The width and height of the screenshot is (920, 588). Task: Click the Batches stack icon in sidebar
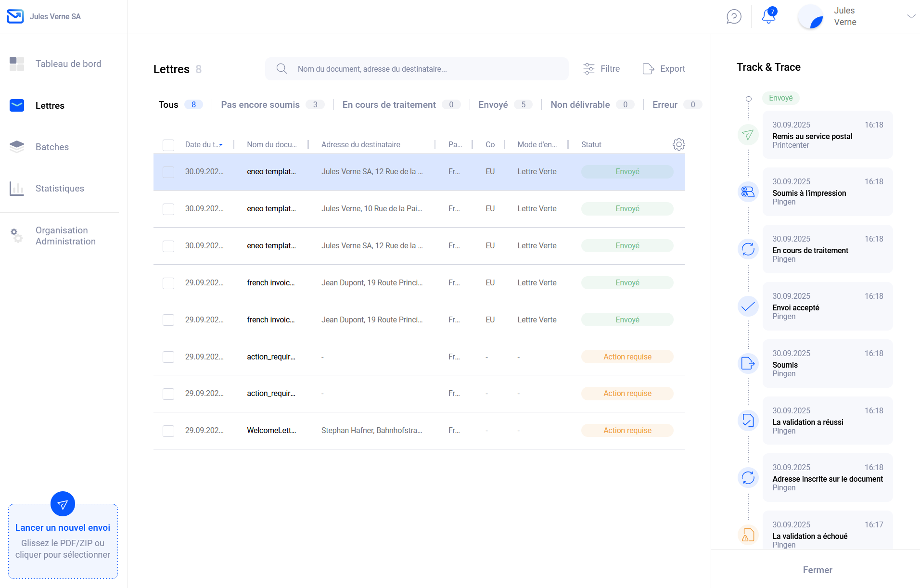point(17,147)
